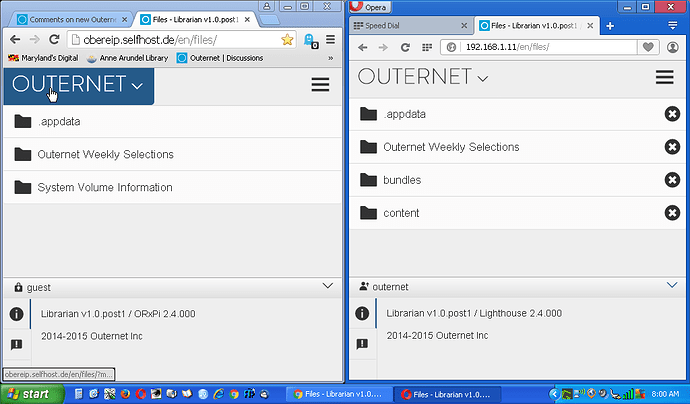Click the X icon next to Outernet Weekly Selections
Viewport: 690px width, 404px height.
pyautogui.click(x=671, y=147)
